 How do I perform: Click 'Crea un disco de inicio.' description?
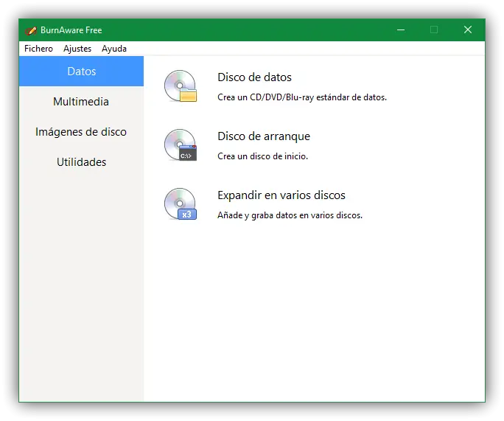tap(263, 156)
